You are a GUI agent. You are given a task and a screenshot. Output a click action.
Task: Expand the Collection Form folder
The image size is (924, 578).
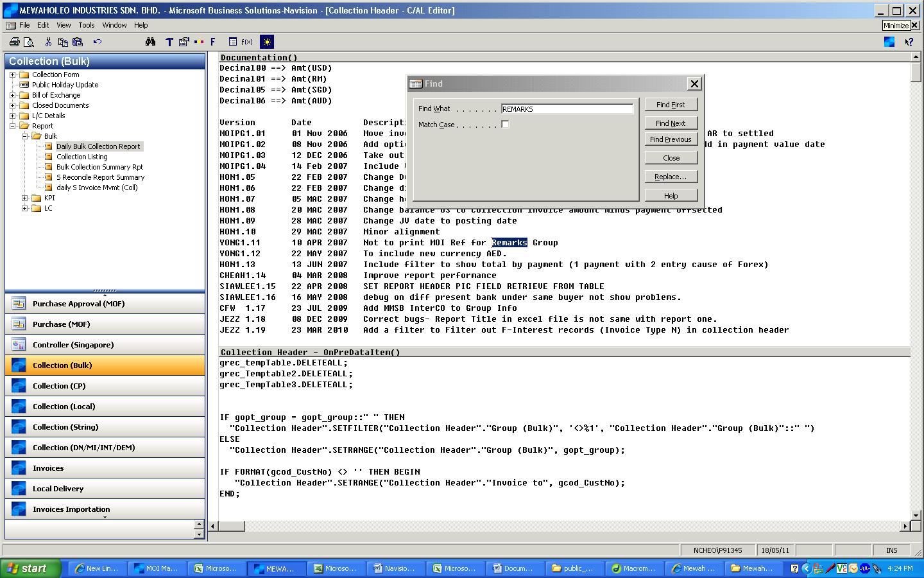pyautogui.click(x=12, y=74)
